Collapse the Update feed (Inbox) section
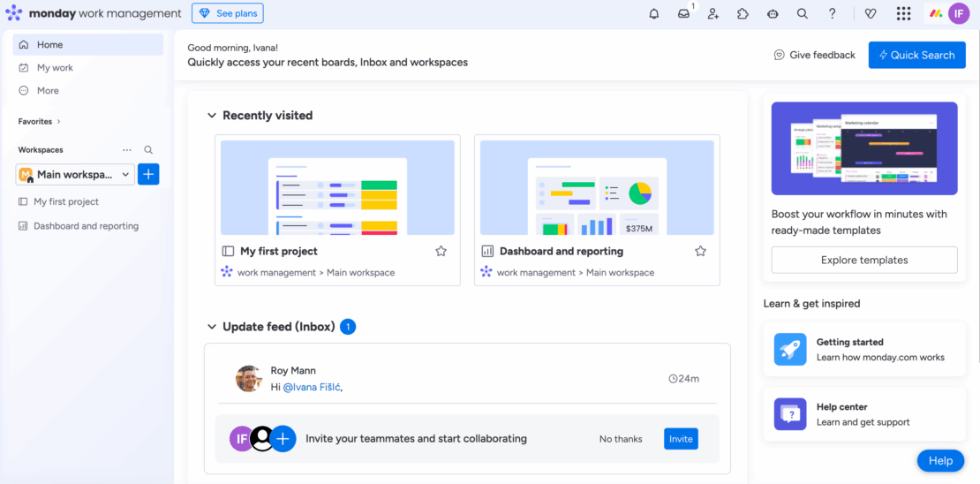The width and height of the screenshot is (980, 484). 212,327
